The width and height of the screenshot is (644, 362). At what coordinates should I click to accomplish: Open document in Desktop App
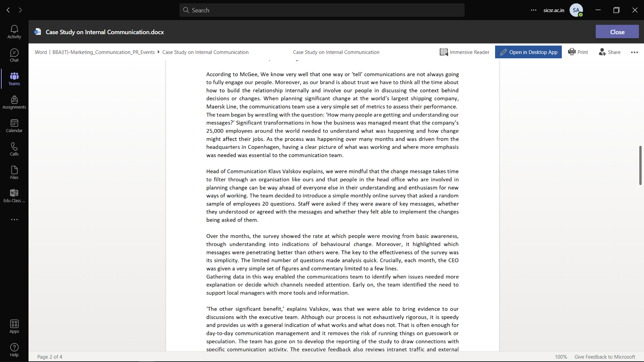528,52
